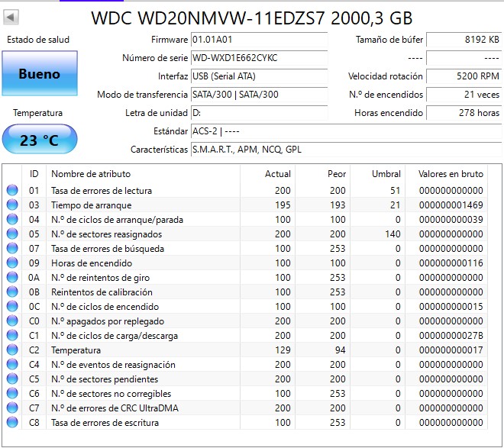Screen dimensions: 504x448
Task: Go to previous disk with back arrow
Action: tap(11, 17)
